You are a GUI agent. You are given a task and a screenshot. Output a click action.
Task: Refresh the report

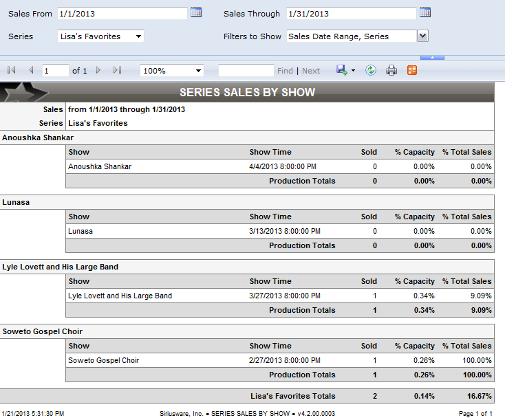tap(371, 70)
